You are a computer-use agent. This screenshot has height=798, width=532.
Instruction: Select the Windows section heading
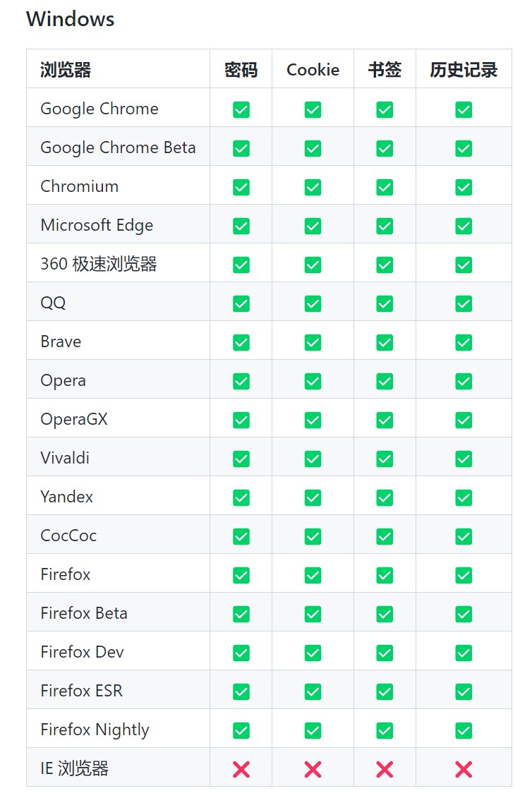click(x=70, y=19)
